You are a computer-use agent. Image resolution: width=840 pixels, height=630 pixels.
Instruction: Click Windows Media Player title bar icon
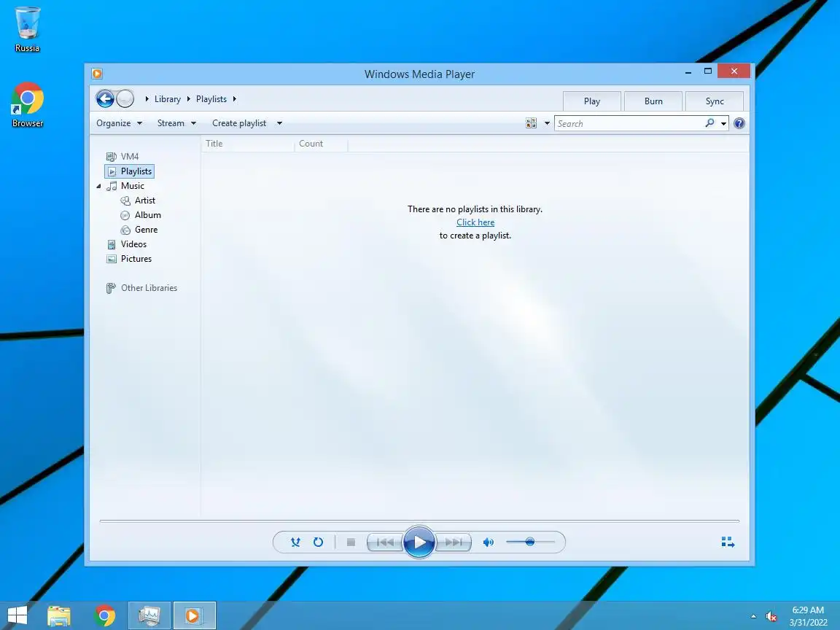coord(97,74)
